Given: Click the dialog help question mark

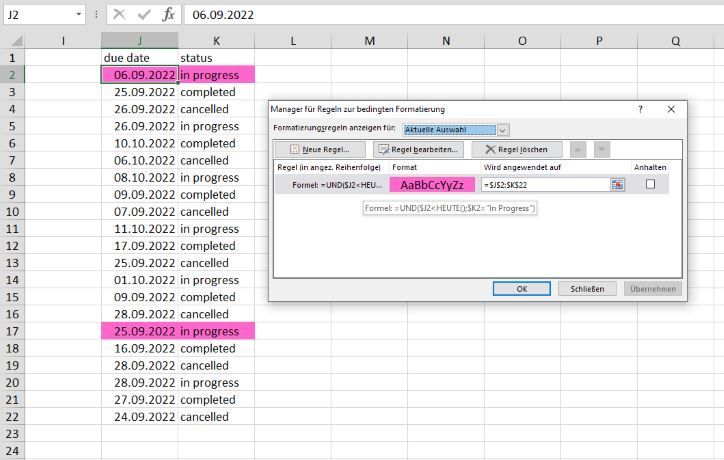Looking at the screenshot, I should click(640, 109).
